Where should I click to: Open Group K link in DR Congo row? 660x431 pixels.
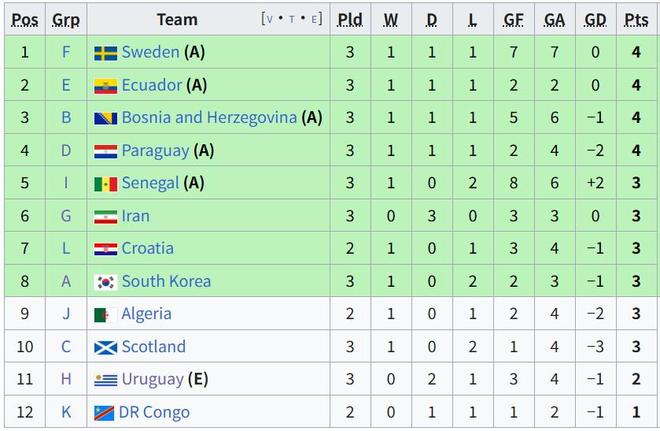pyautogui.click(x=66, y=412)
